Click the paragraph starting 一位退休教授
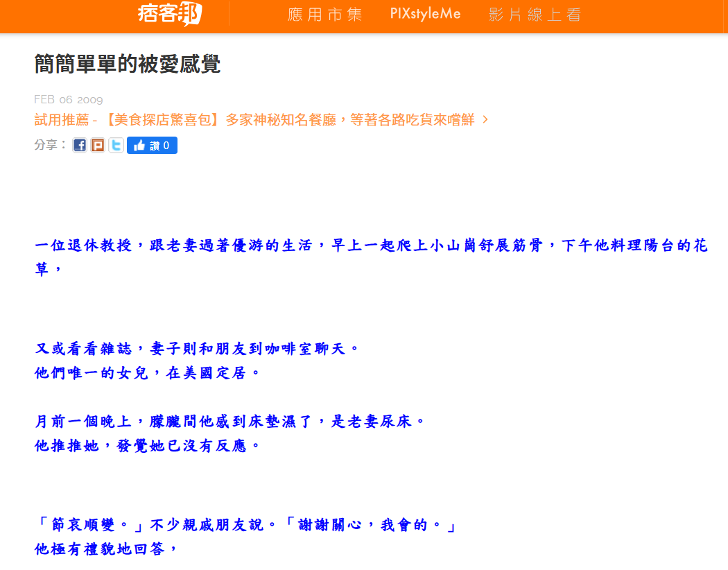The width and height of the screenshot is (728, 570). pyautogui.click(x=371, y=246)
